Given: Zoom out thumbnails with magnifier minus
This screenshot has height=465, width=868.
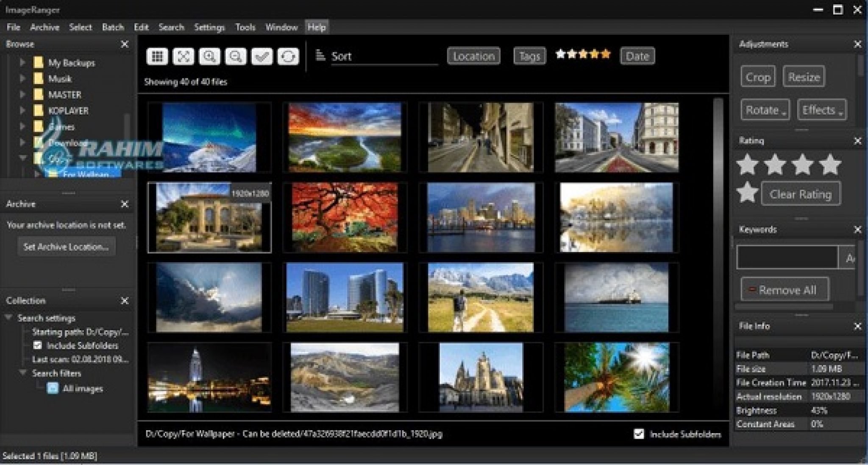Looking at the screenshot, I should tap(236, 56).
